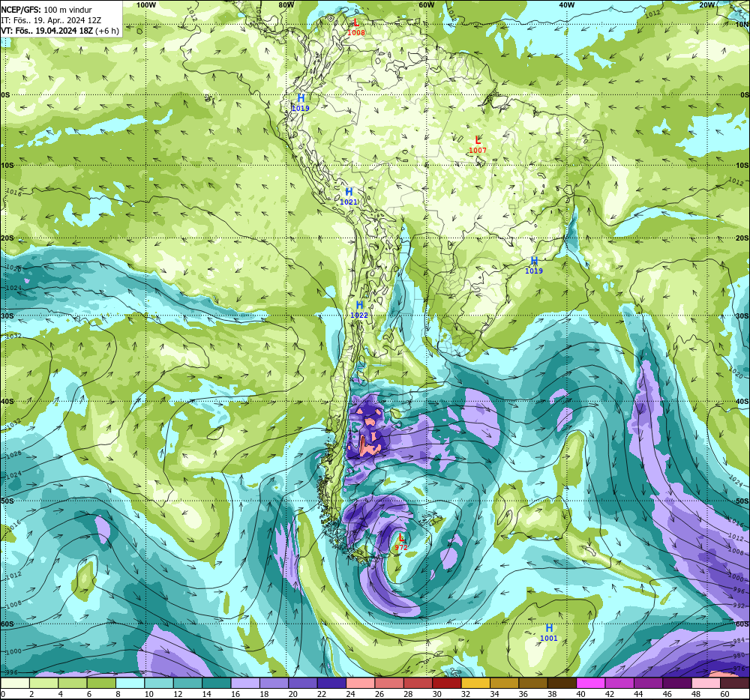Click the legend value '40'

580,694
